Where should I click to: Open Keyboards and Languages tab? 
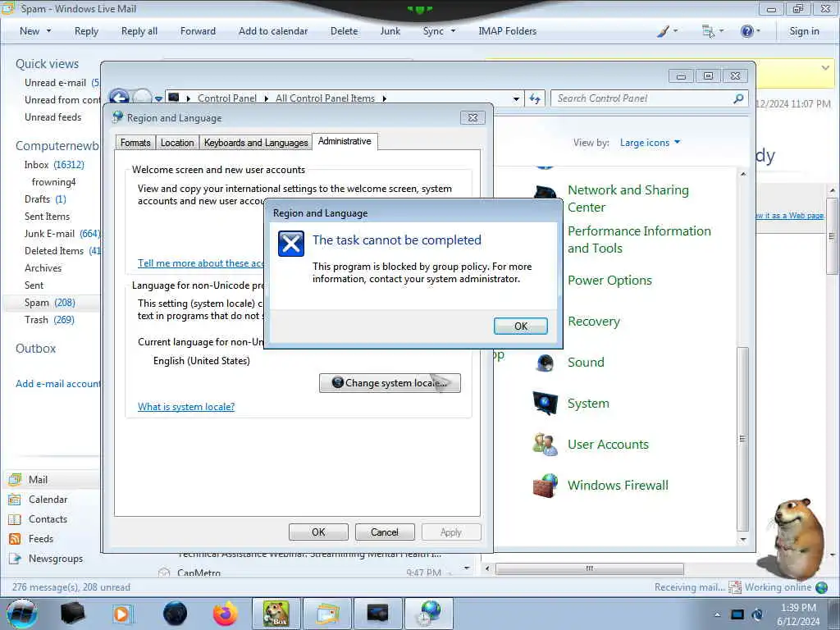coord(256,143)
